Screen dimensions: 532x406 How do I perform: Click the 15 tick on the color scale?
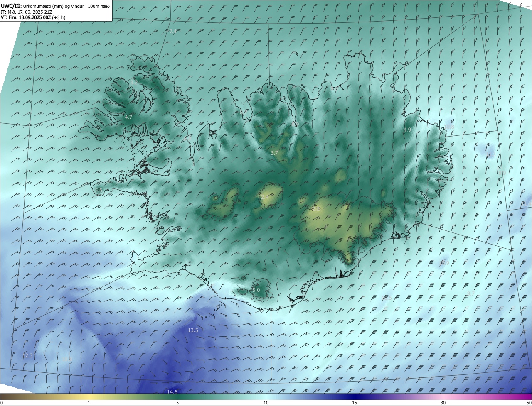pos(355,403)
